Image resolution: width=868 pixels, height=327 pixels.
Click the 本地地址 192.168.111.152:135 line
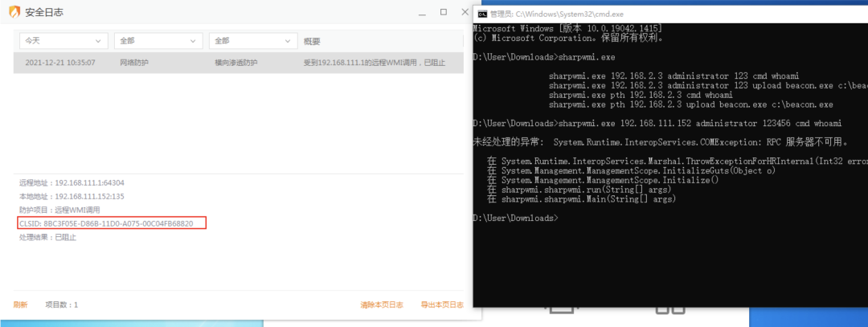72,196
